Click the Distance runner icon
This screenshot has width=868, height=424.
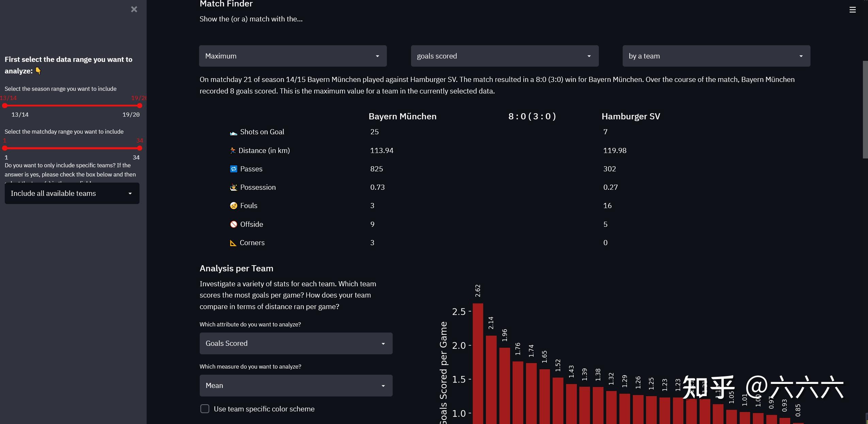[233, 151]
